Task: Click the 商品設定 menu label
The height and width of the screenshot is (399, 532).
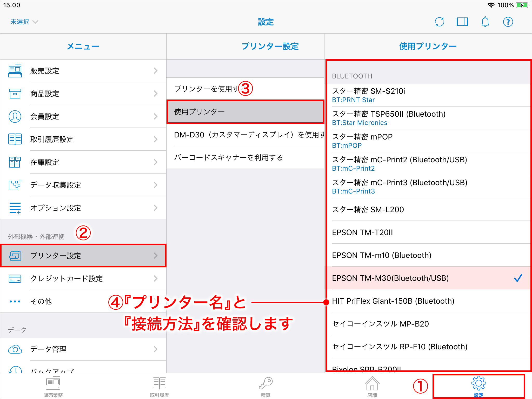Action: [45, 94]
